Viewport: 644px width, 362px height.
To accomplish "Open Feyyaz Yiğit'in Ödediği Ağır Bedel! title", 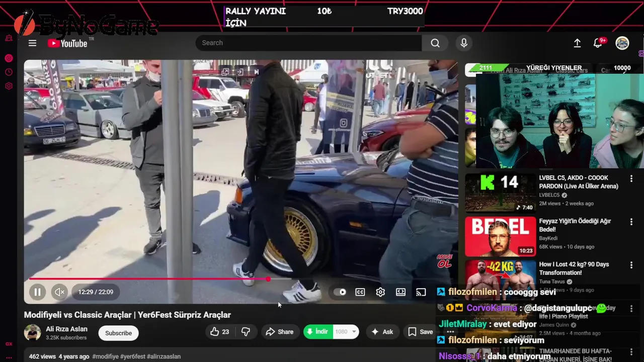I will tap(575, 225).
